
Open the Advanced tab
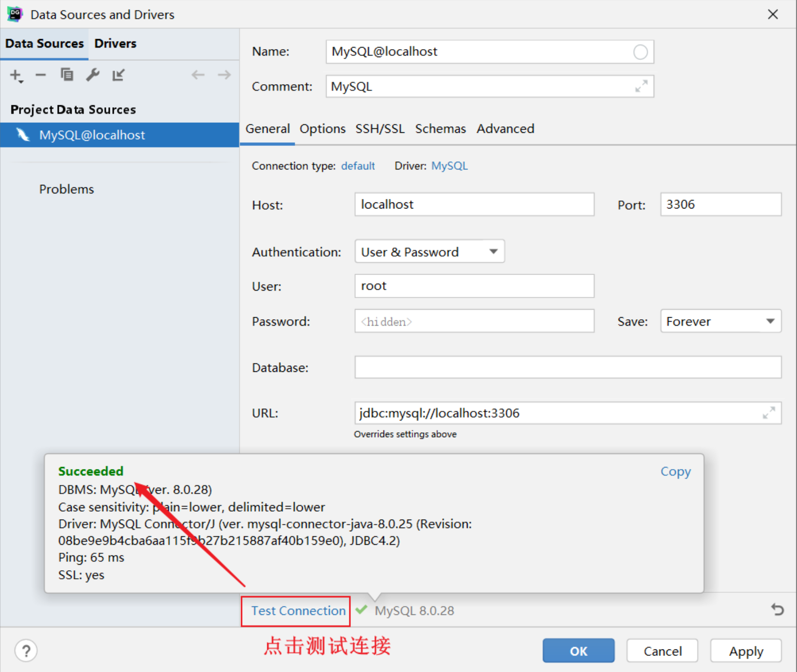[x=505, y=129]
